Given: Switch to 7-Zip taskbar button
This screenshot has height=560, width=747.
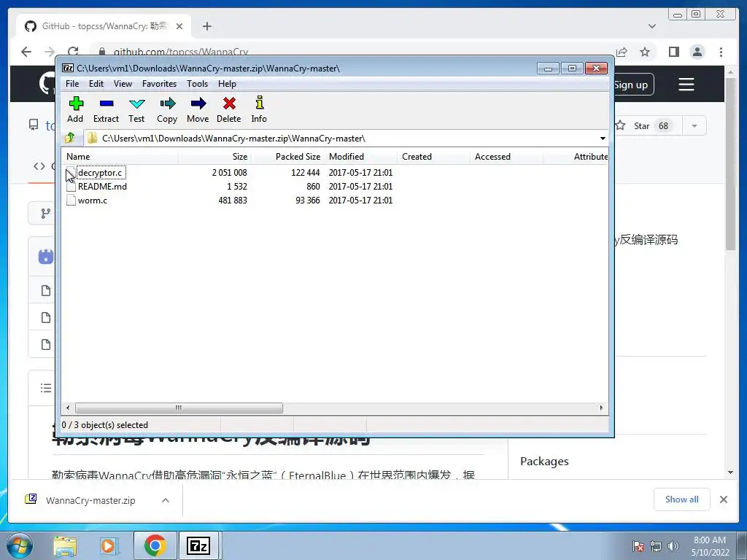Looking at the screenshot, I should 198,545.
